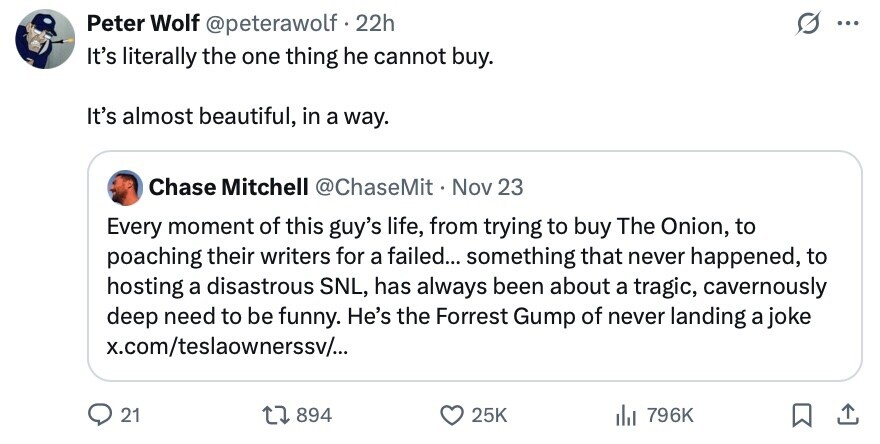Viewport: 880px width, 444px height.
Task: Click the 25K likes count
Action: (x=490, y=414)
